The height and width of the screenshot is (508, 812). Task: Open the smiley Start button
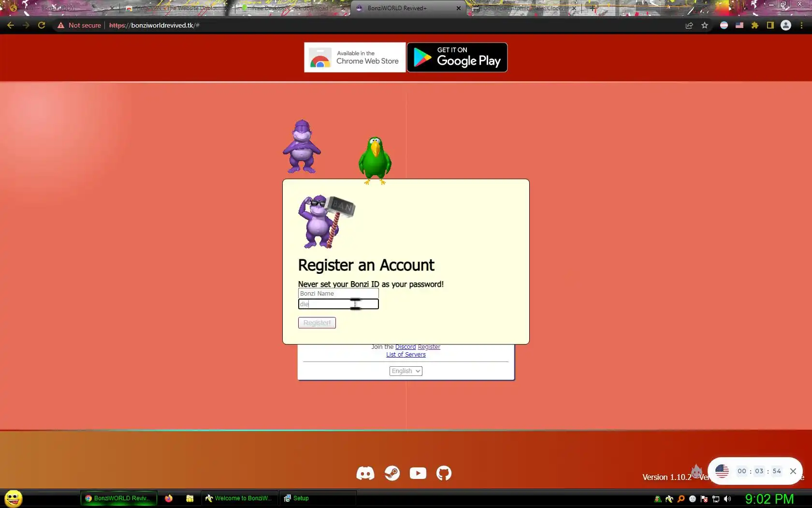13,498
